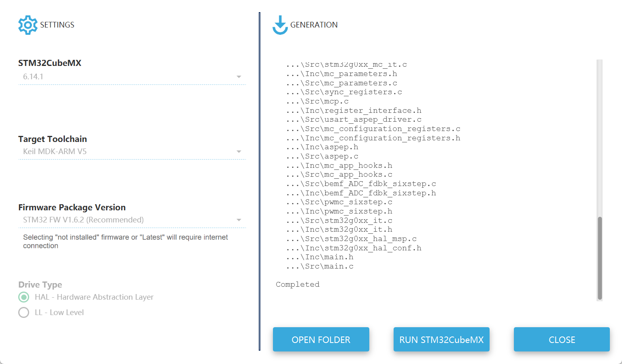Select the Inc\mc_configuration_registers.h line
The width and height of the screenshot is (622, 364).
(373, 138)
